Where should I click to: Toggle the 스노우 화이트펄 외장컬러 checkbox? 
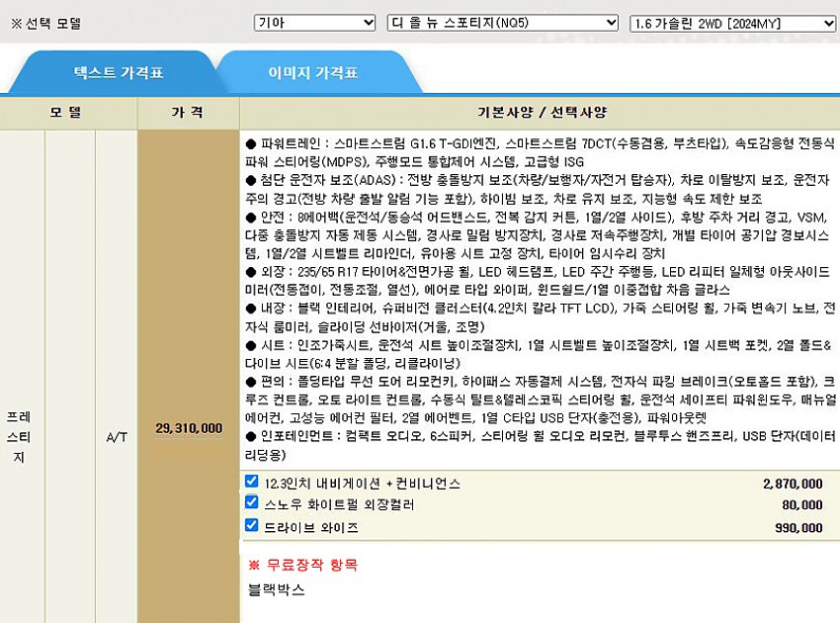click(252, 503)
